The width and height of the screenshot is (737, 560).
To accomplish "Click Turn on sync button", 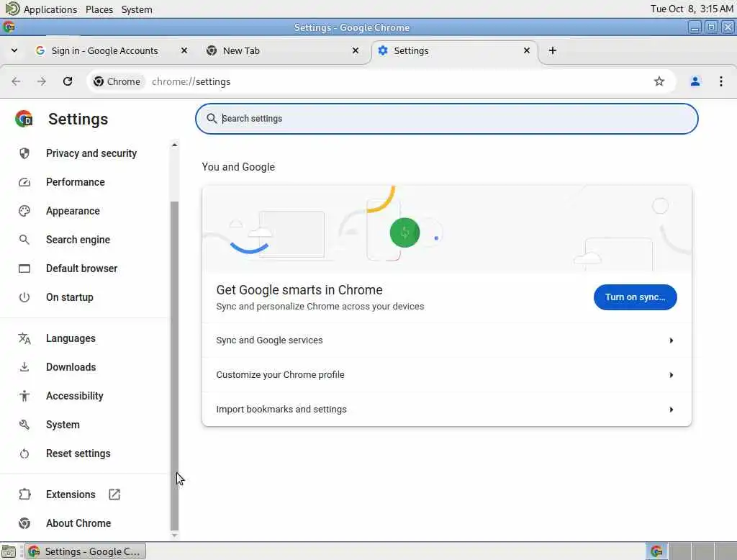I will pyautogui.click(x=635, y=297).
